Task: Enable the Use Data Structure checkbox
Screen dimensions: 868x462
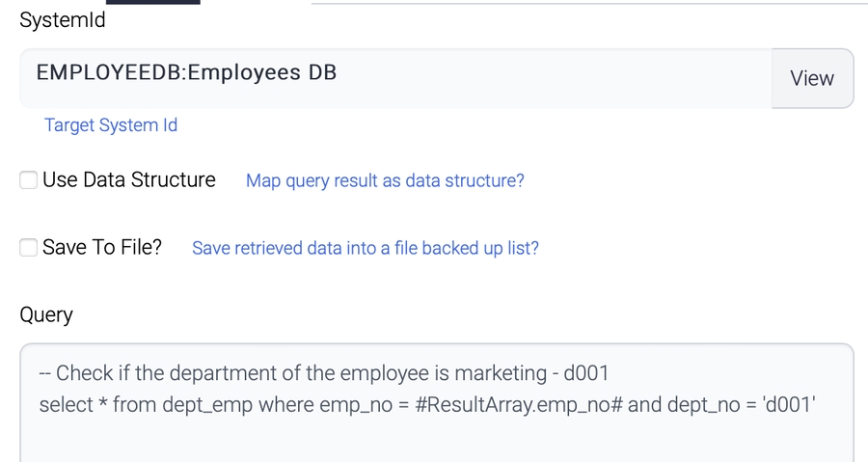Action: pos(29,180)
